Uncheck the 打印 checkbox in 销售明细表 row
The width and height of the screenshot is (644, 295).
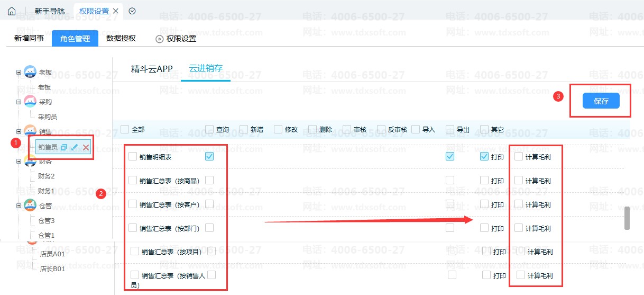click(x=484, y=156)
